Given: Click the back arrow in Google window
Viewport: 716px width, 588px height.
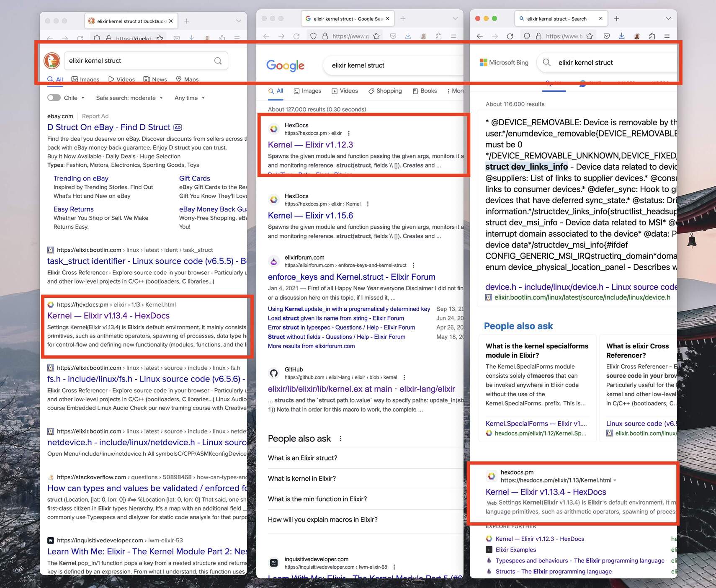Looking at the screenshot, I should (x=266, y=36).
